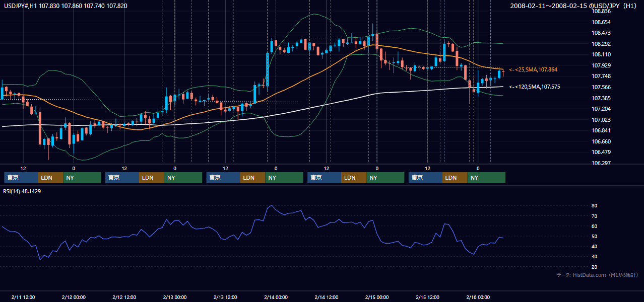Click price axis value 106.660
This screenshot has width=644, height=302.
602,141
